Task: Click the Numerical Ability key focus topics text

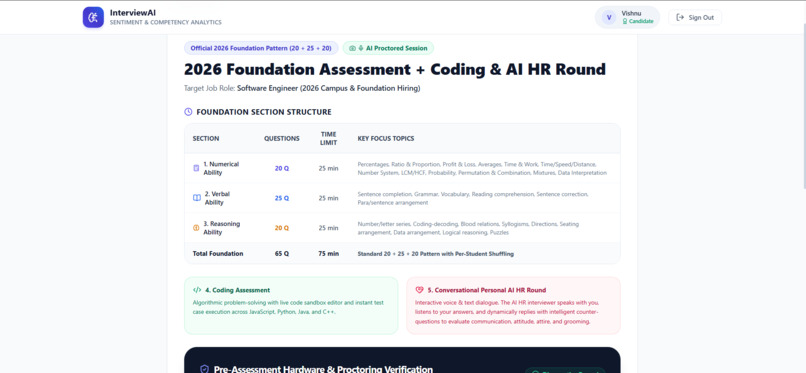Action: pos(482,169)
